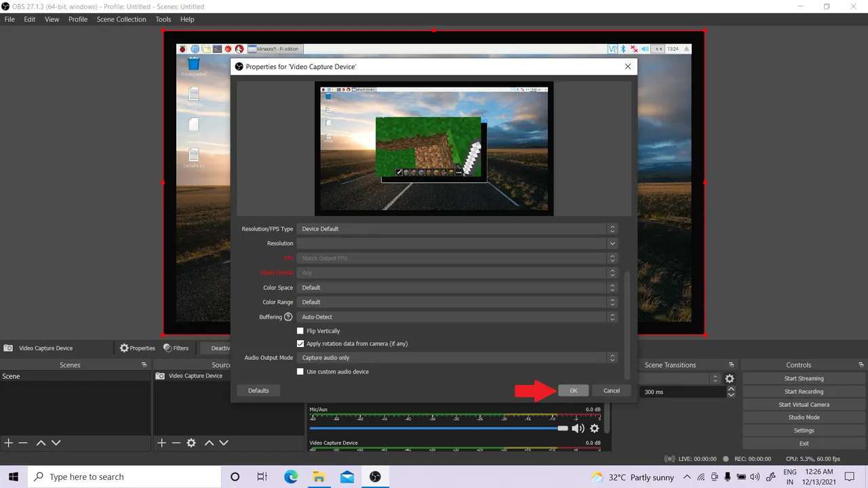
Task: Open disabled Video Format dropdown
Action: (x=457, y=272)
